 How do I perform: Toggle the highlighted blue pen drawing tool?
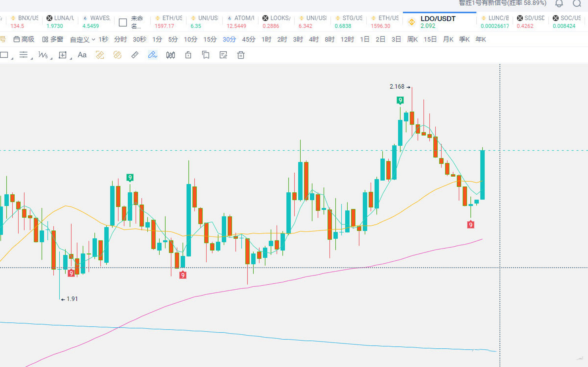[153, 55]
